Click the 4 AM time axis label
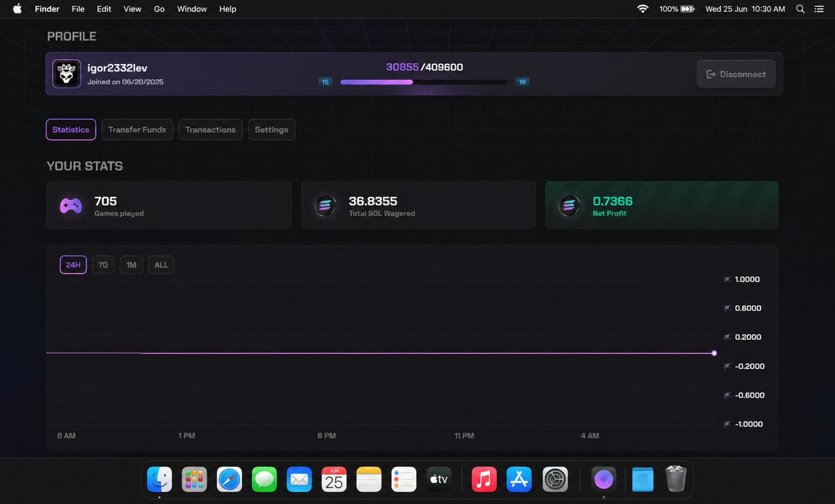Image resolution: width=835 pixels, height=504 pixels. tap(589, 436)
